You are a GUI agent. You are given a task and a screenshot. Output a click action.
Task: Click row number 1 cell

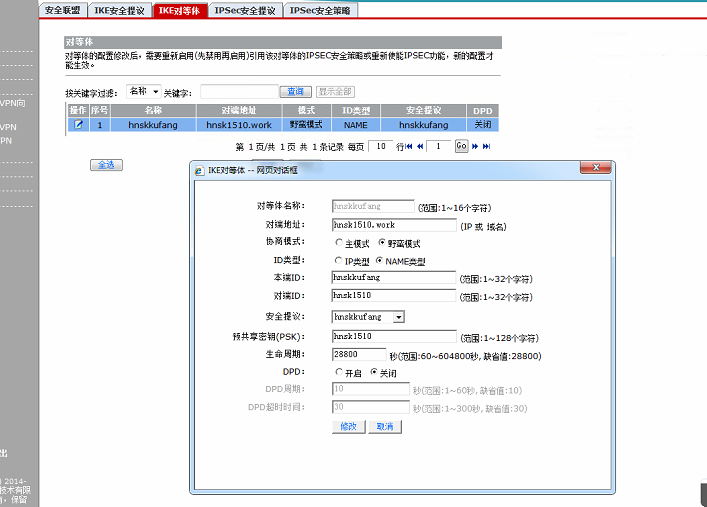(100, 125)
